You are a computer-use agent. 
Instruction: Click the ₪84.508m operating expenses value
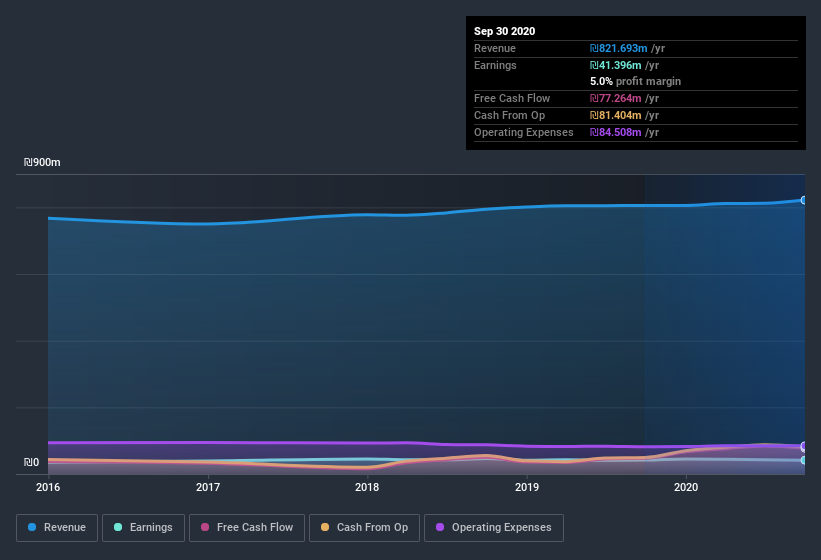(x=615, y=132)
